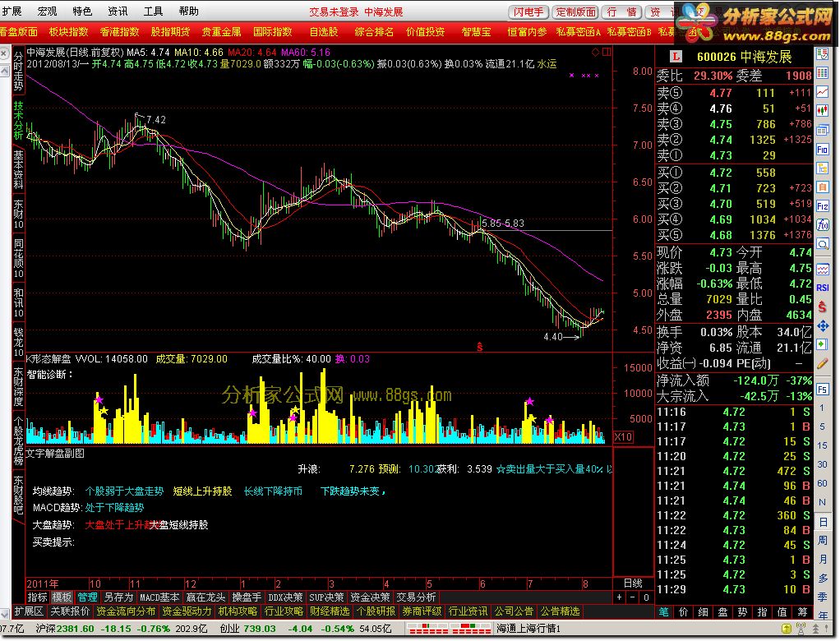
Task: Open the 宏观 menu
Action: click(x=47, y=12)
